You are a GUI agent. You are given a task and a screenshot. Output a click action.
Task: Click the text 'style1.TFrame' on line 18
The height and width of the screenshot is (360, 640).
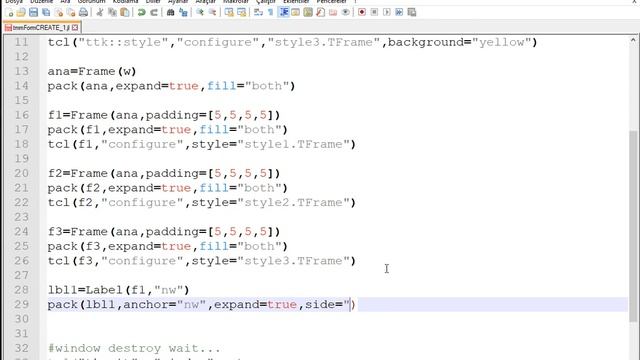(293, 144)
